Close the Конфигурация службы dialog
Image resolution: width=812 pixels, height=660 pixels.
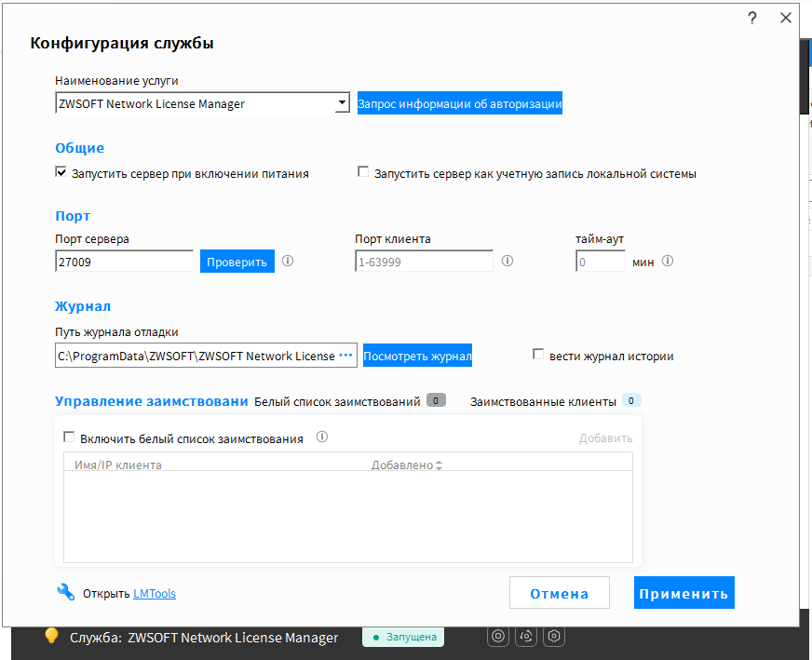[786, 18]
